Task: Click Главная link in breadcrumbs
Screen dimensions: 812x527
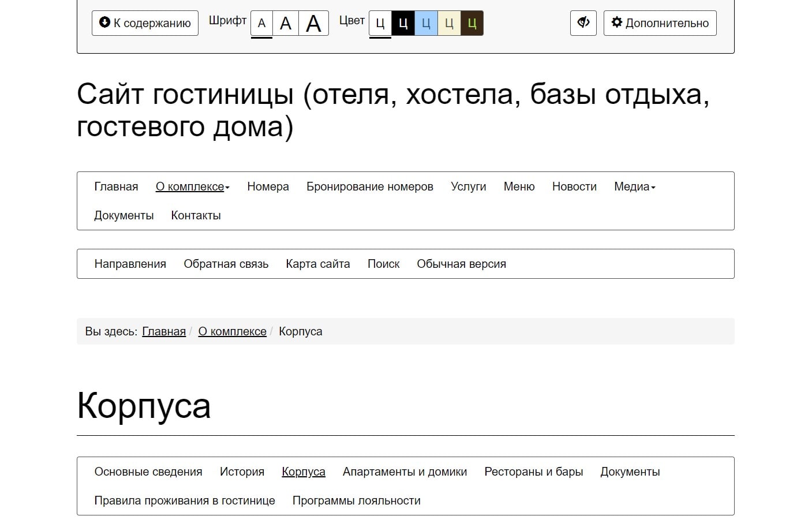Action: click(164, 331)
